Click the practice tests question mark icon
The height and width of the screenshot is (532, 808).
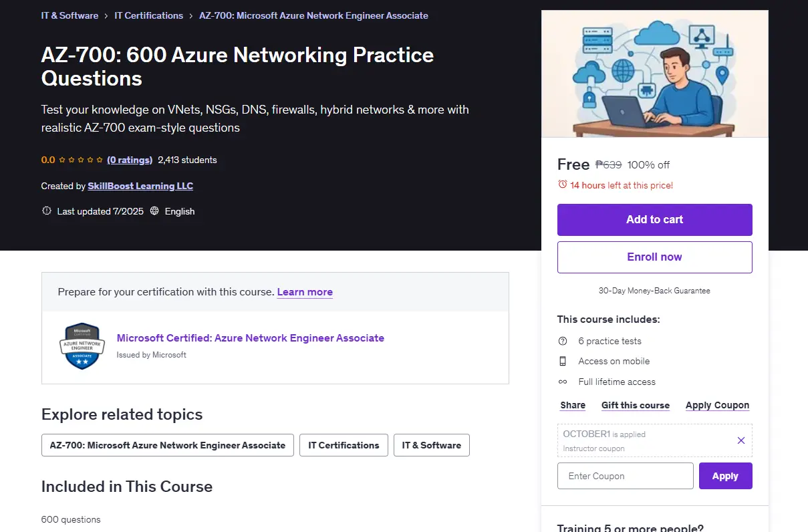[563, 341]
